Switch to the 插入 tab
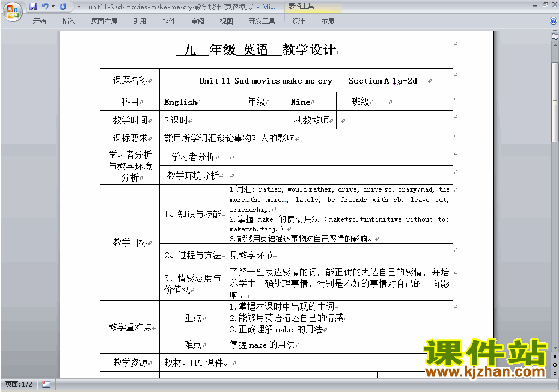Image resolution: width=559 pixels, height=392 pixels. (68, 21)
